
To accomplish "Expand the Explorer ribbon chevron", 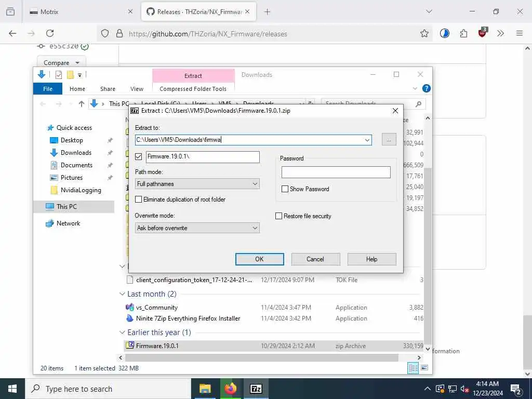I will [x=415, y=88].
